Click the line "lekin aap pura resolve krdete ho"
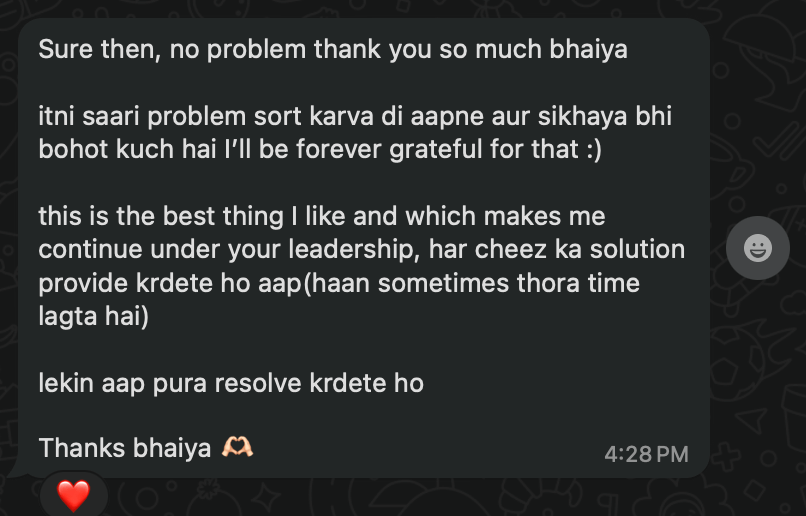Viewport: 806px width, 516px height. point(231,383)
